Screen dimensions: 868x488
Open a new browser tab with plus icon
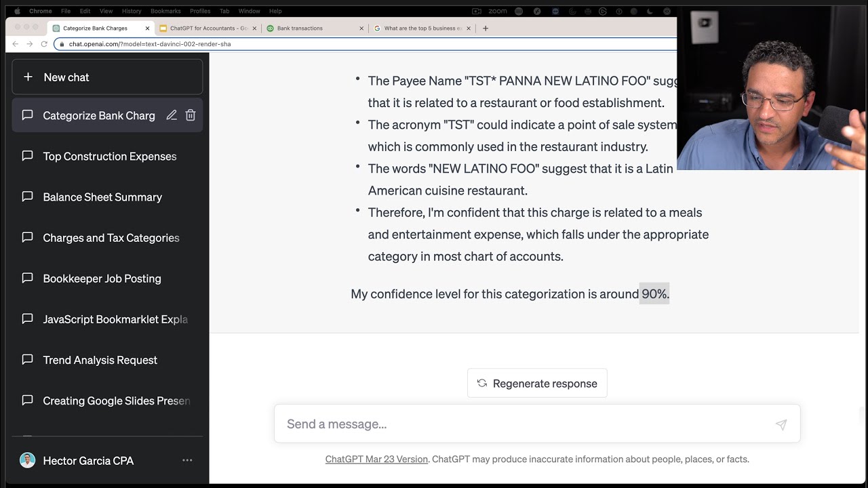tap(485, 28)
